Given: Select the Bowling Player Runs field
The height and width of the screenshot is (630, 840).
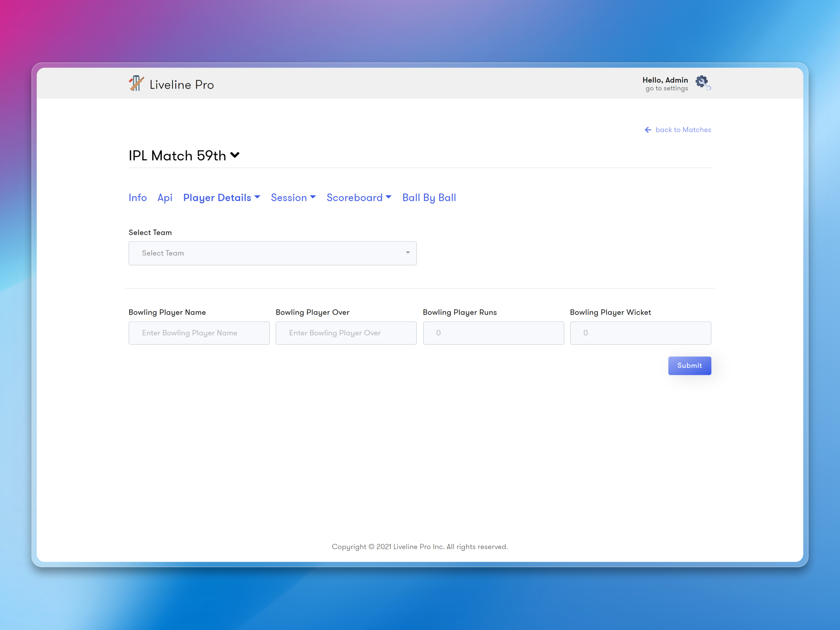Looking at the screenshot, I should click(x=493, y=332).
